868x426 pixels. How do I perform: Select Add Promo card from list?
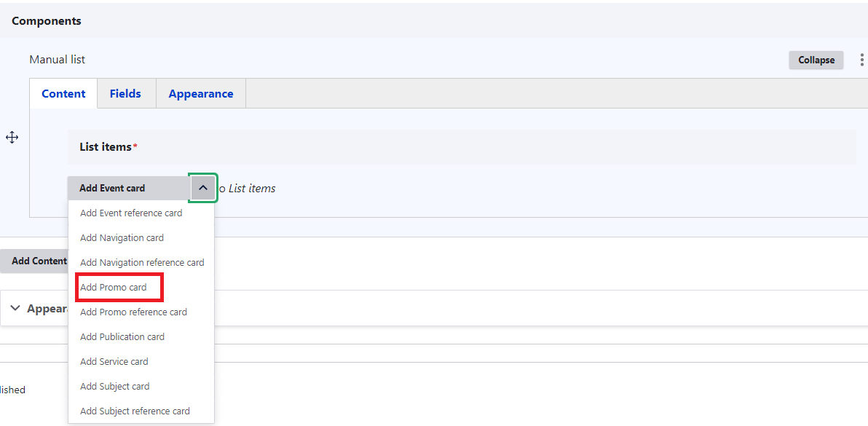114,288
